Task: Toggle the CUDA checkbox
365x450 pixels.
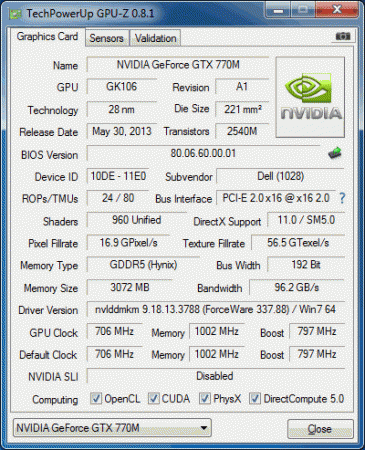Action: [153, 398]
